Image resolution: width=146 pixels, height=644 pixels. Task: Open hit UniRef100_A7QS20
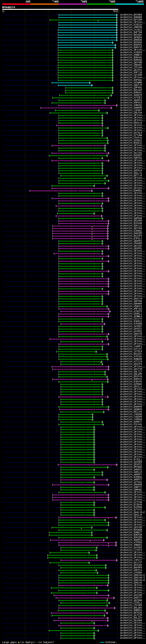pyautogui.click(x=131, y=25)
